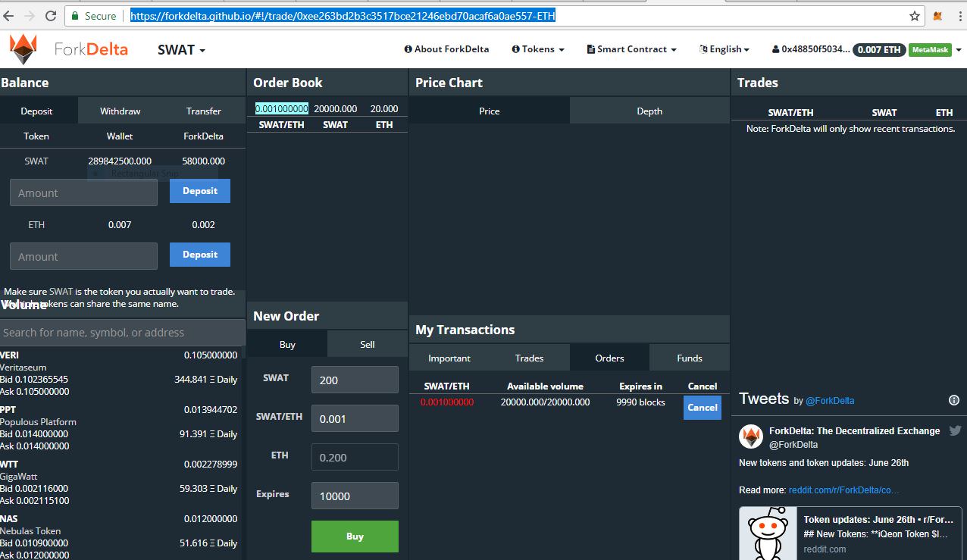Select the Buy tab in New Order

287,344
